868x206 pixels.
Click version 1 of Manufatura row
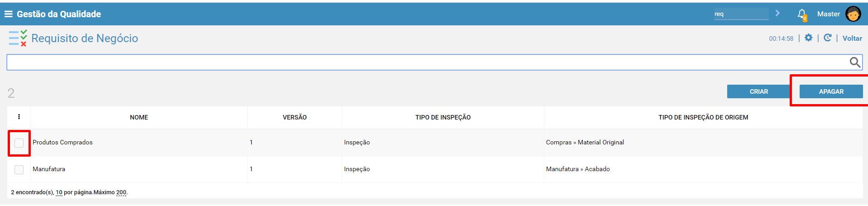[x=251, y=169]
